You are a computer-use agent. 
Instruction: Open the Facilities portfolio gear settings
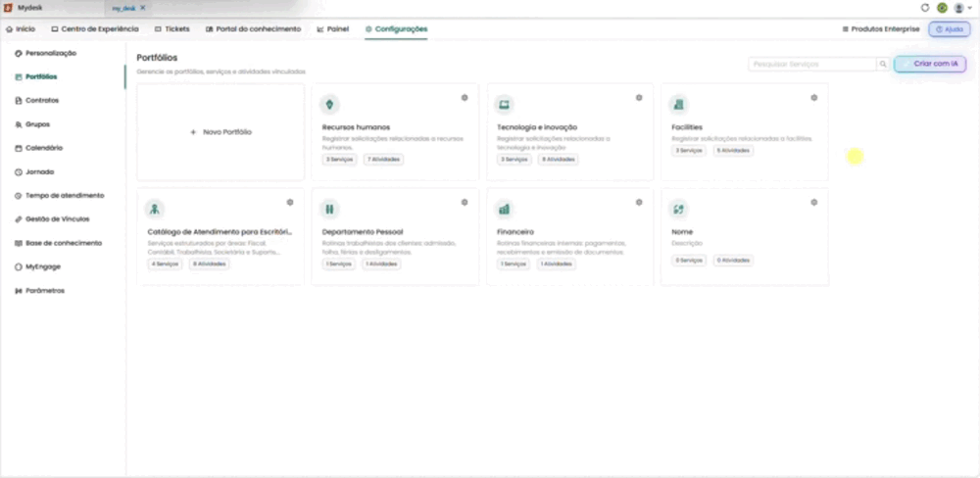[813, 98]
